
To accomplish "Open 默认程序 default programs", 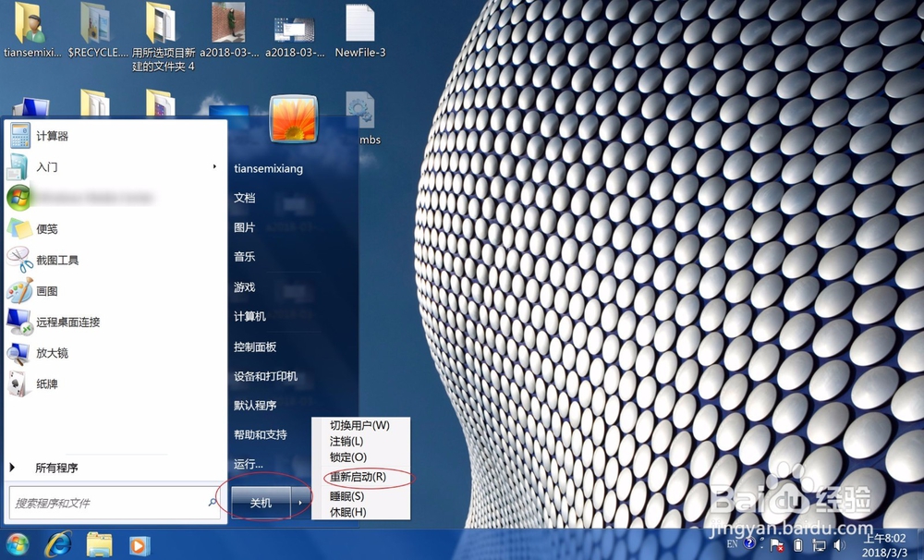I will pos(255,406).
